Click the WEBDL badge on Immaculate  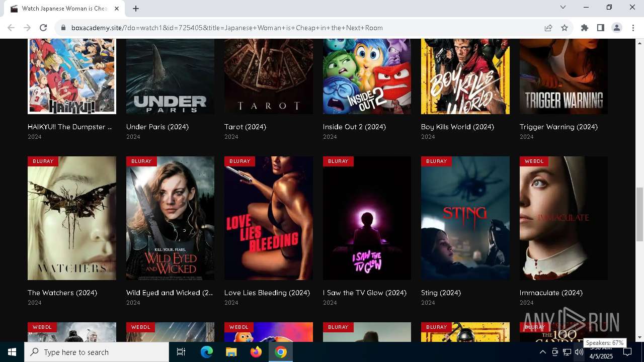click(x=534, y=161)
